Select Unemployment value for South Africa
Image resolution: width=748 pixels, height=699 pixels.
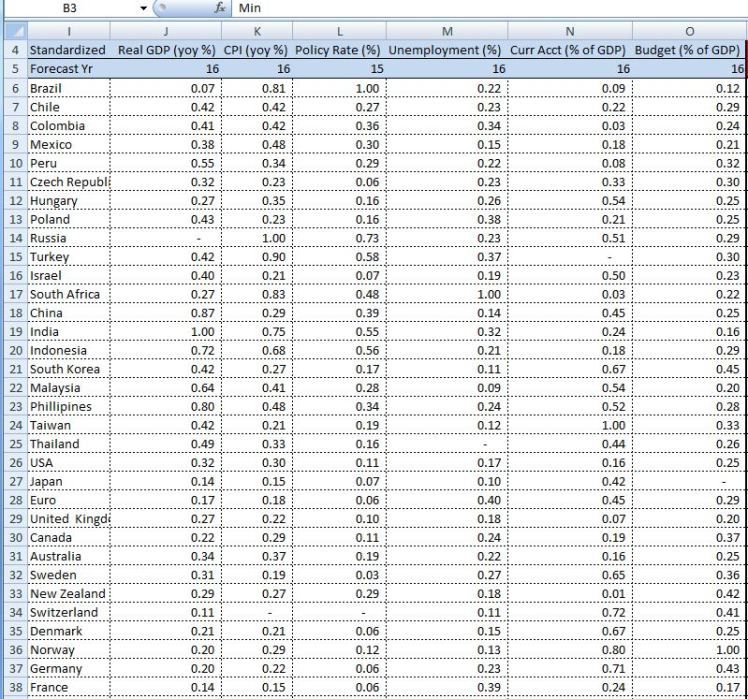[445, 294]
